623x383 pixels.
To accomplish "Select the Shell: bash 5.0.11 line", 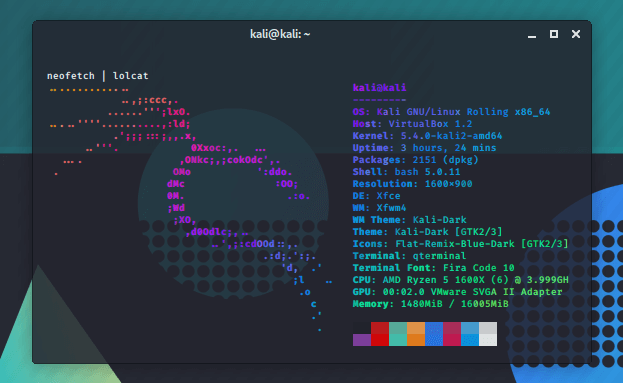I will (406, 172).
